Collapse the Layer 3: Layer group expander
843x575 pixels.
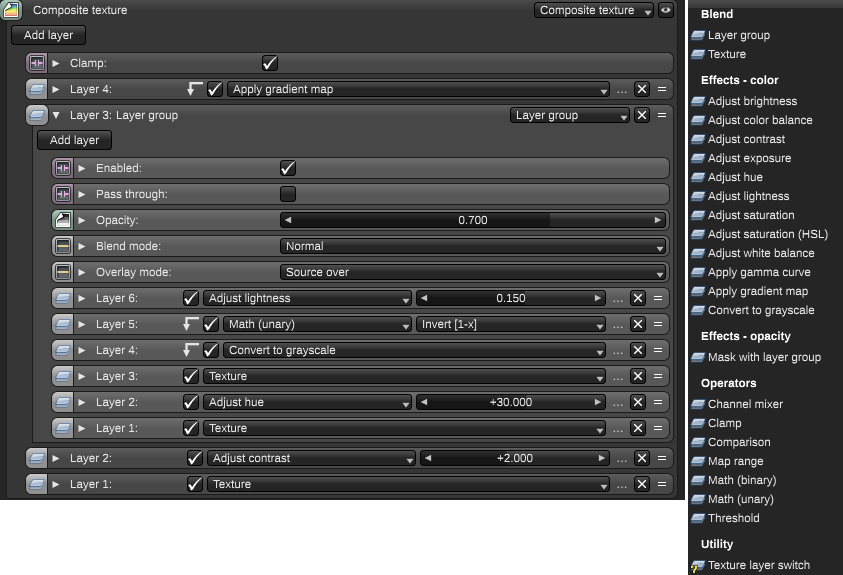coord(56,114)
